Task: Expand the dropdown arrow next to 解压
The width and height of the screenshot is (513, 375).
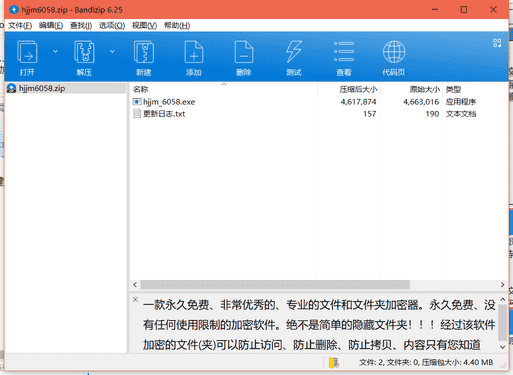Action: tap(112, 51)
